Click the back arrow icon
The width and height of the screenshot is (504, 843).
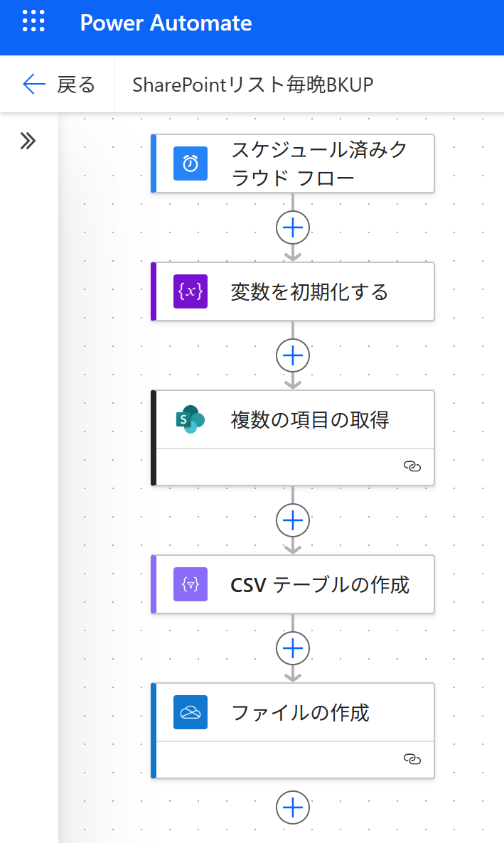pos(34,85)
